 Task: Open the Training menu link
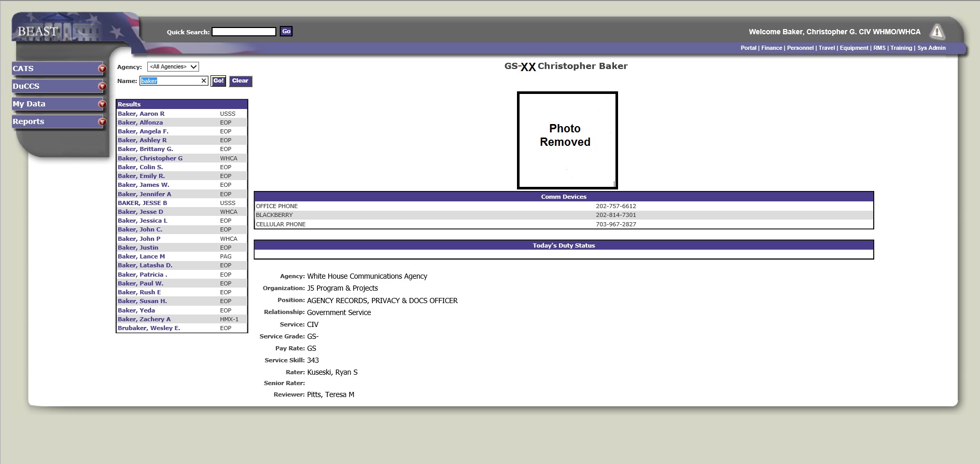901,48
